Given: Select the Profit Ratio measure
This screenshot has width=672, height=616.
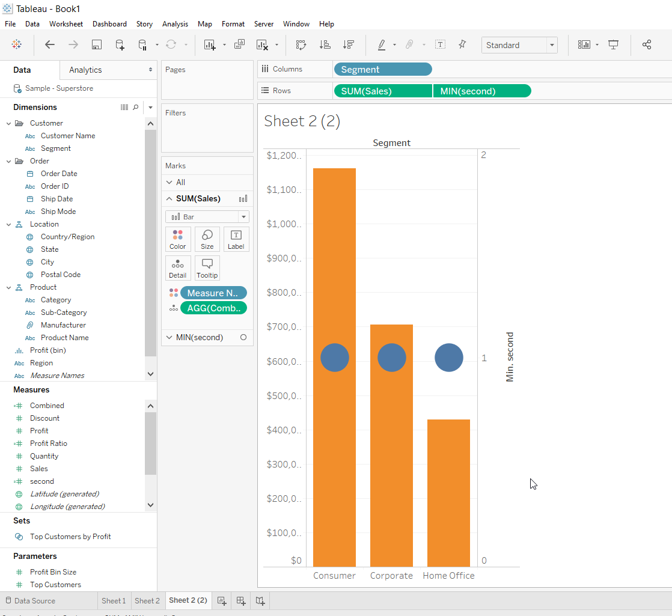Looking at the screenshot, I should click(49, 444).
